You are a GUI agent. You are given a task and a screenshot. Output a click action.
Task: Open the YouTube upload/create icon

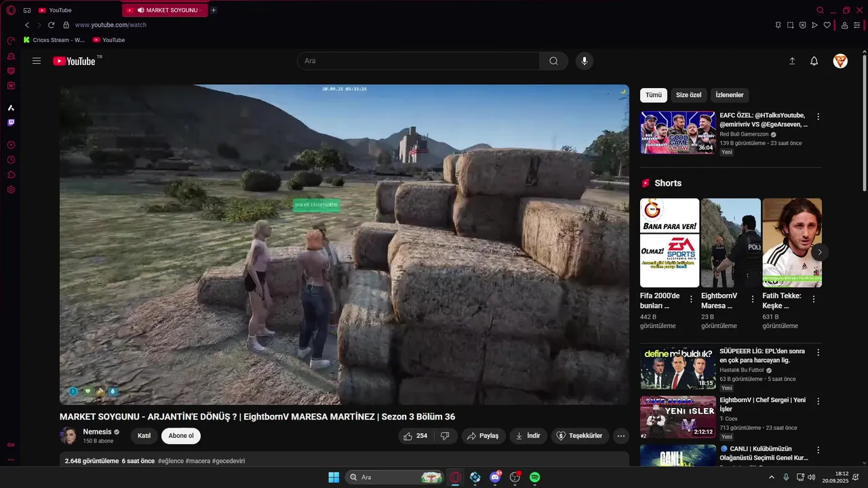click(792, 61)
